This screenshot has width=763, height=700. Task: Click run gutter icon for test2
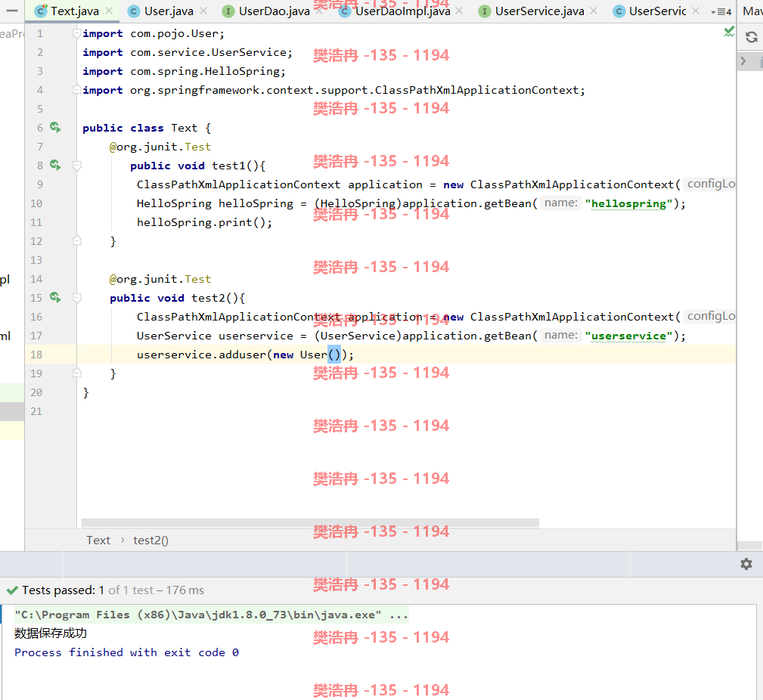tap(55, 297)
